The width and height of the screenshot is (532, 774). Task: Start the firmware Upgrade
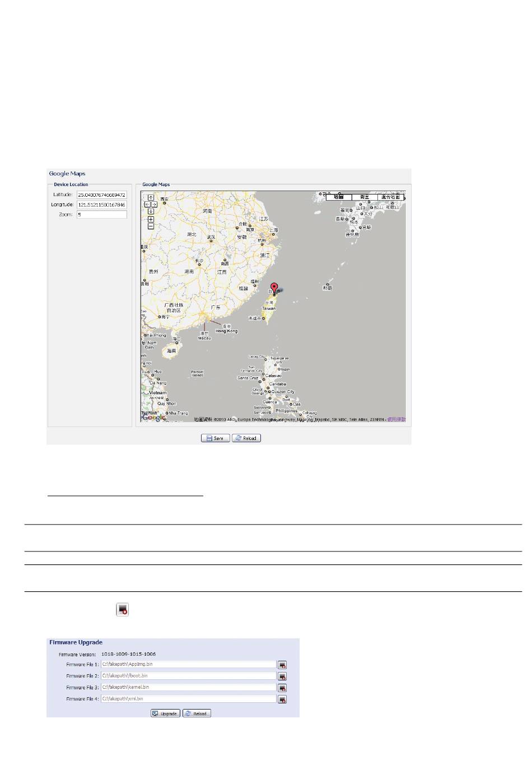[165, 713]
